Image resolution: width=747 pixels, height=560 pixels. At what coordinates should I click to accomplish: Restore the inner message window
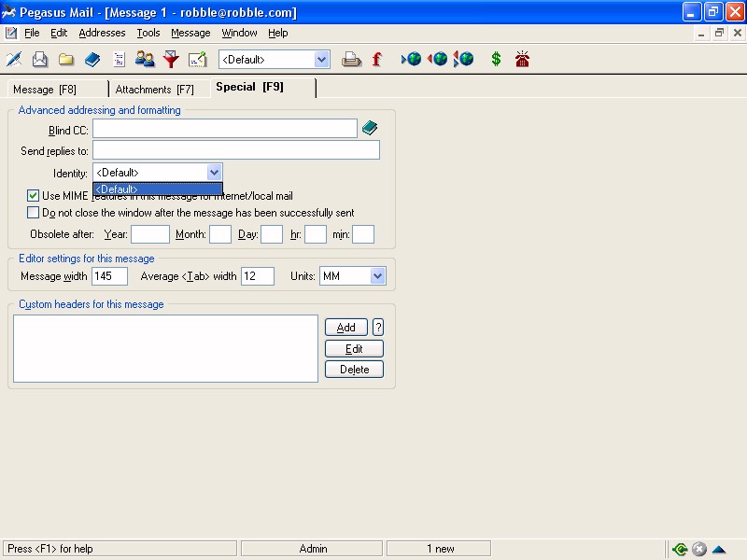719,33
